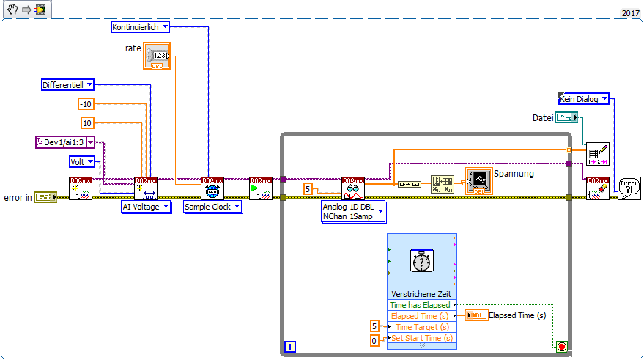The width and height of the screenshot is (644, 360).
Task: Click the red loop stop condition terminal
Action: (562, 347)
